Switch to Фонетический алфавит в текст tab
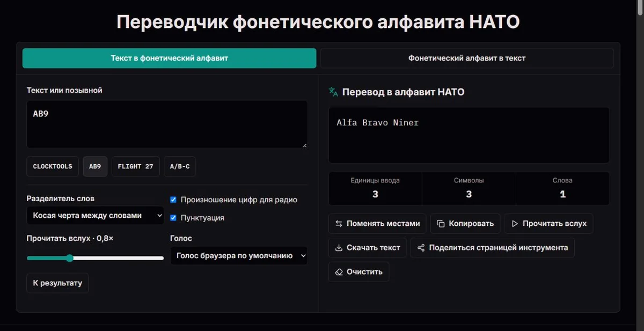The width and height of the screenshot is (644, 331). (467, 58)
